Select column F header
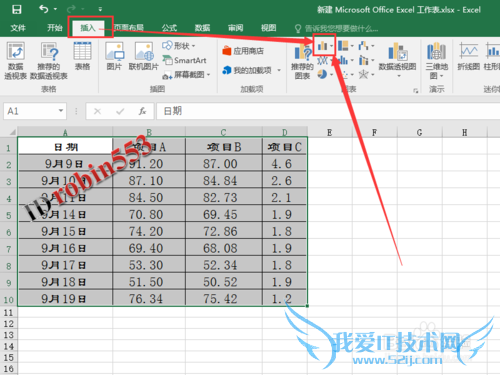Viewport: 500px width, 375px height. [374, 132]
